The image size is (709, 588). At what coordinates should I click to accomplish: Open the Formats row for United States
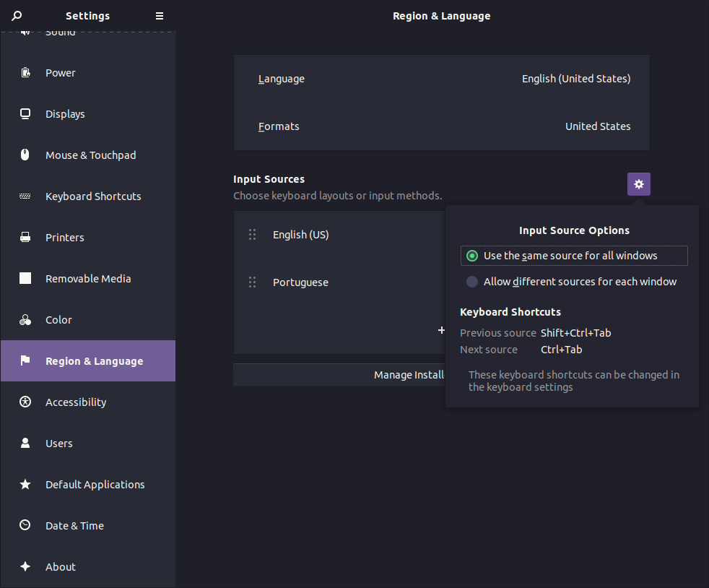(x=441, y=126)
